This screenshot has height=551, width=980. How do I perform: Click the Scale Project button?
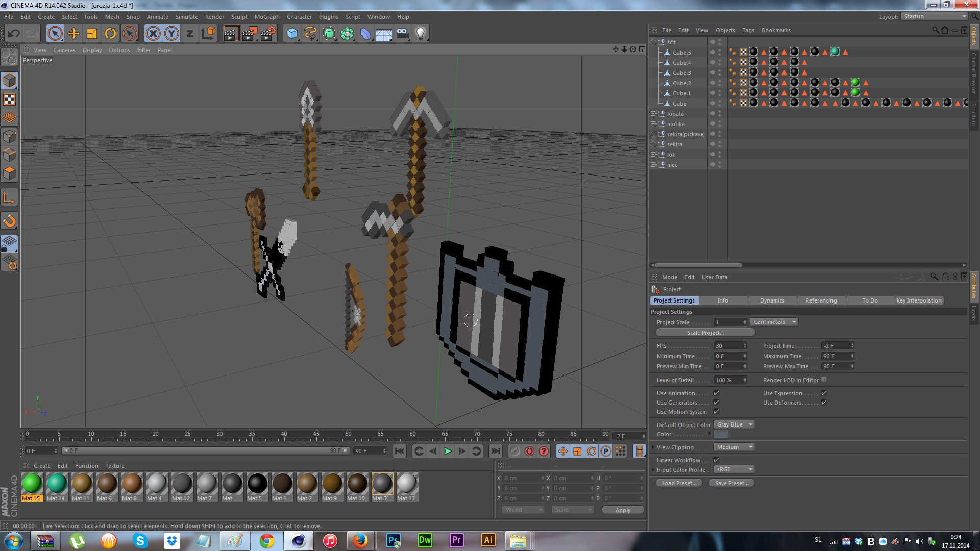705,333
